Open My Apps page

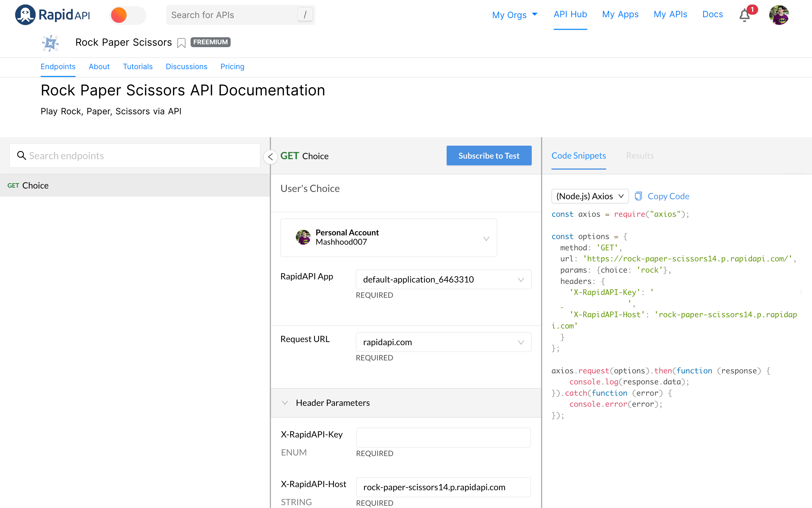(x=620, y=14)
